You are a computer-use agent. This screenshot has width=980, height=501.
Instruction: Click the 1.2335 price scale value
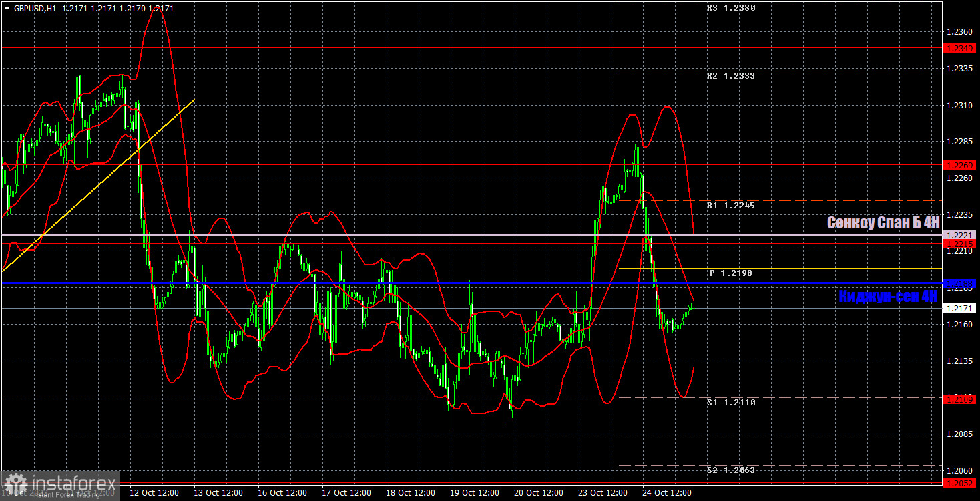[x=959, y=69]
